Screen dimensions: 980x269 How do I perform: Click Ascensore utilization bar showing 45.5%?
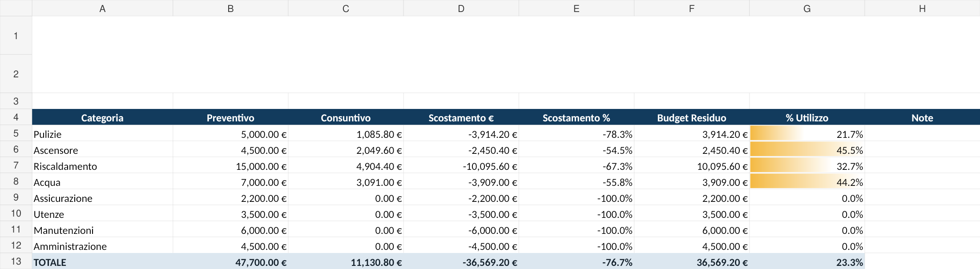[x=807, y=150]
